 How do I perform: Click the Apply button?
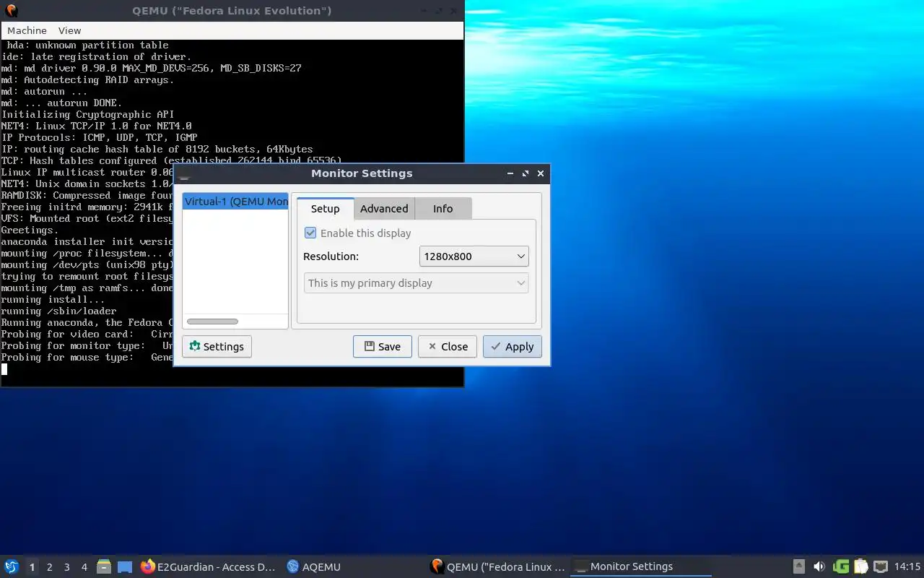[512, 347]
